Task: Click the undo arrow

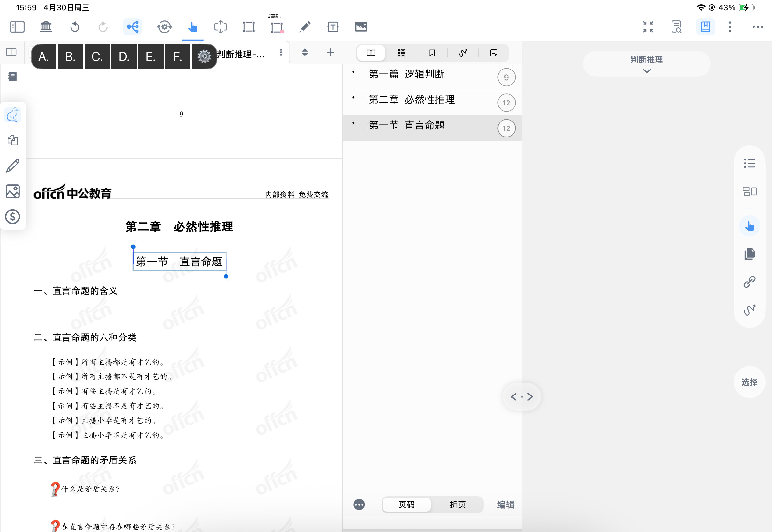Action: (x=75, y=27)
